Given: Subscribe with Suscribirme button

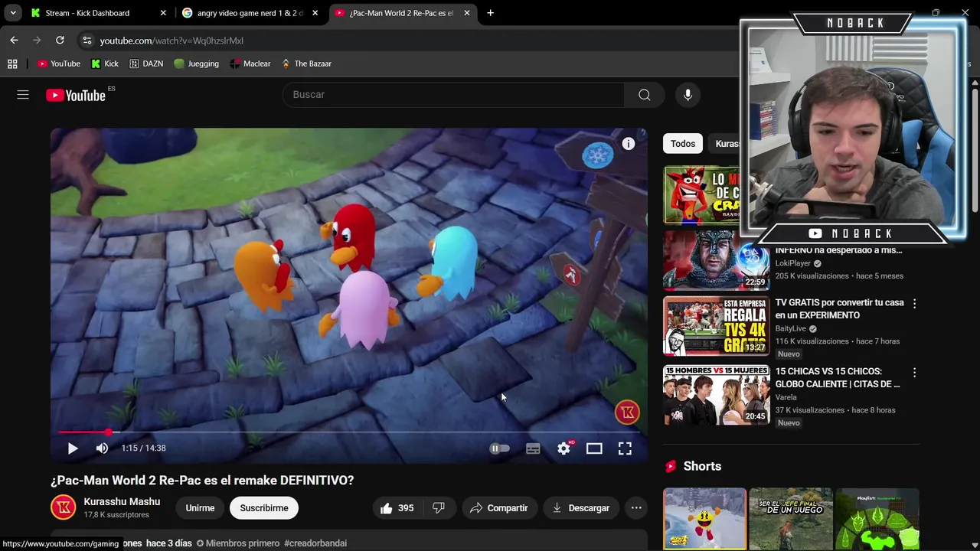Looking at the screenshot, I should click(264, 508).
